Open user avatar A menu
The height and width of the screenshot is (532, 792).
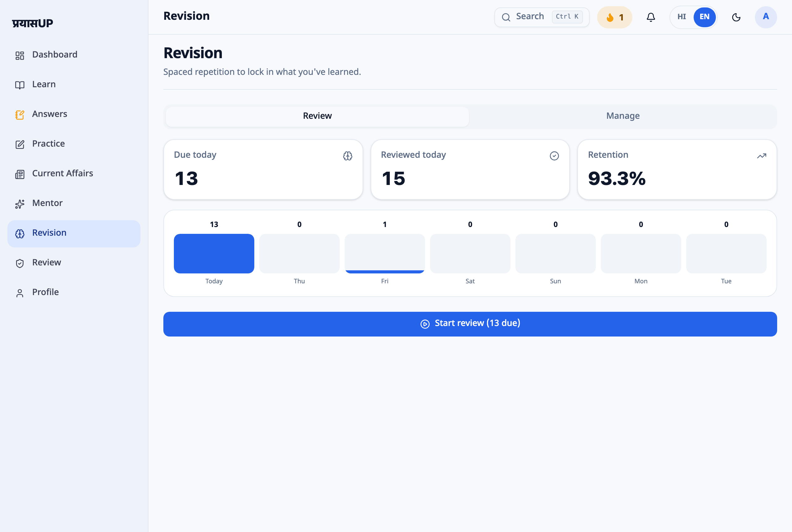[x=765, y=17]
